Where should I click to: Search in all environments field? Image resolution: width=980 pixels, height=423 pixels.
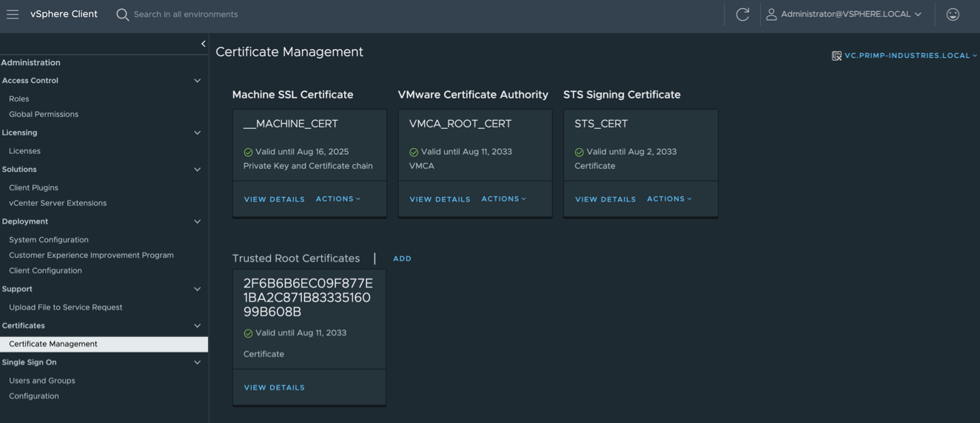[x=186, y=14]
